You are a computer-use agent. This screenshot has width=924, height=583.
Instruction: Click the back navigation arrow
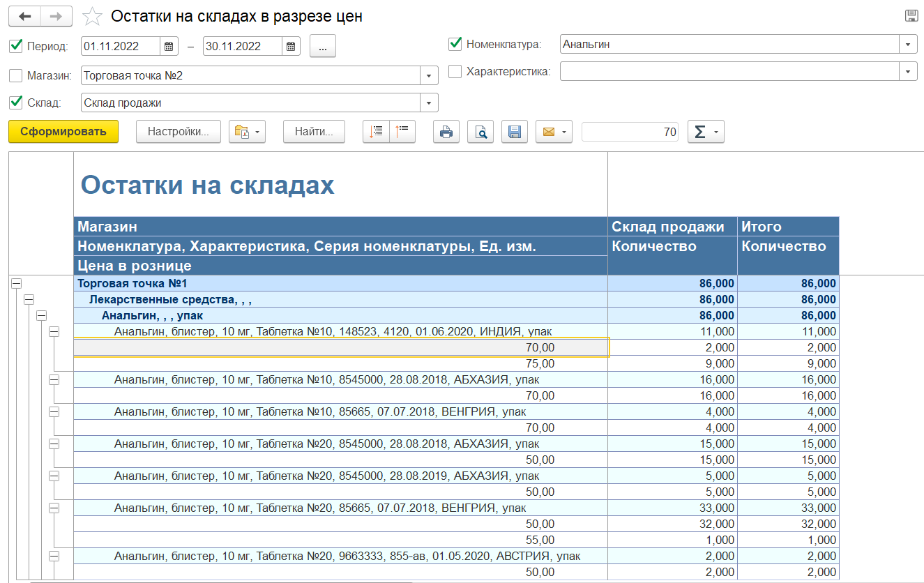(24, 17)
